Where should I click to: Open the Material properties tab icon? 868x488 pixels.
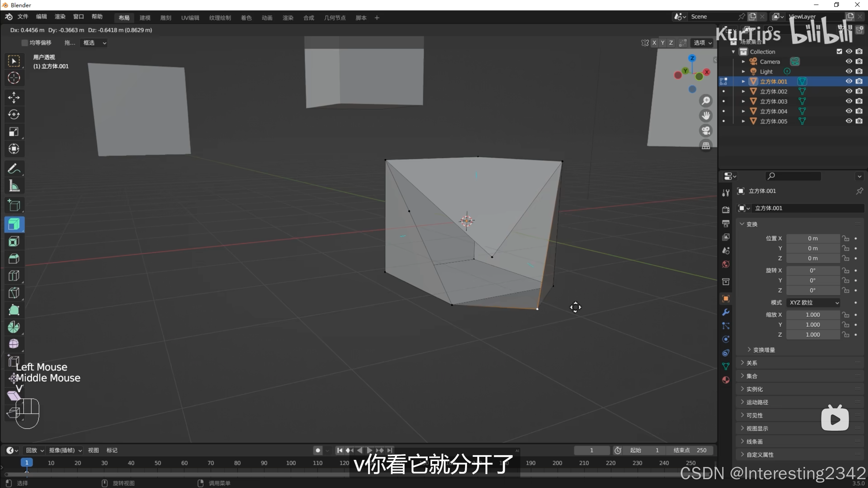pos(726,380)
